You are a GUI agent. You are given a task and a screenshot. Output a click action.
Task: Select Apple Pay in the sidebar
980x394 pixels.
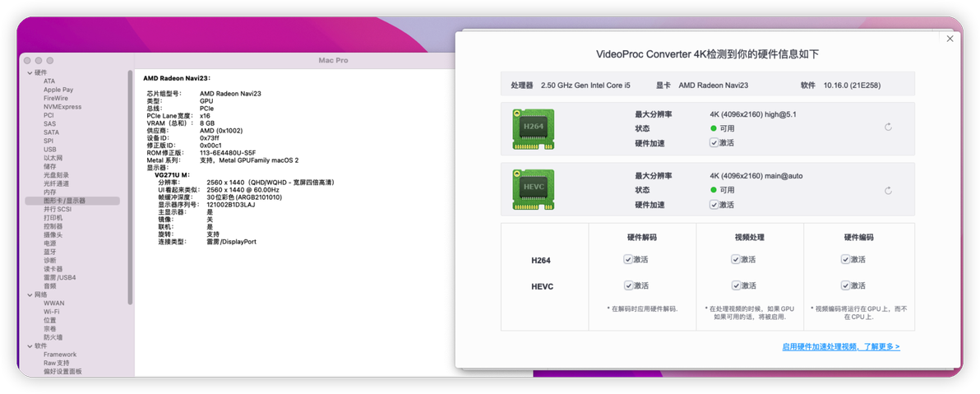click(58, 90)
